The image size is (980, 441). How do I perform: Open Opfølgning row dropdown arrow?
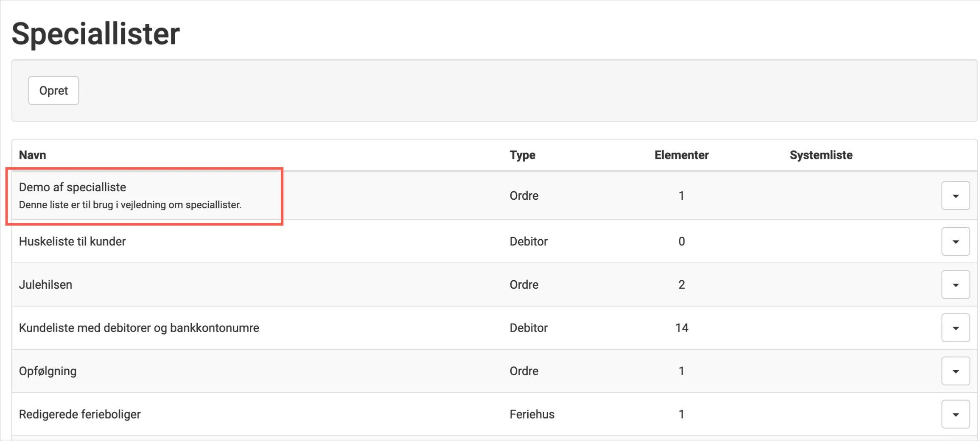[x=955, y=371]
